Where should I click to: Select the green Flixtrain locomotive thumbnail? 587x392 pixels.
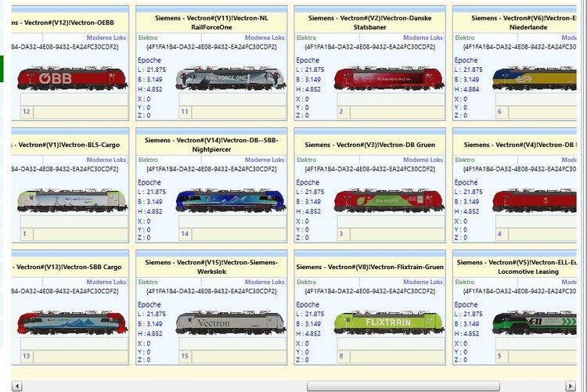[x=388, y=323]
